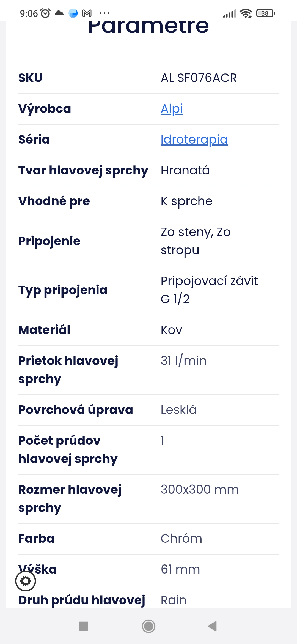The image size is (297, 644).
Task: Tap the recent apps square button
Action: tap(84, 626)
